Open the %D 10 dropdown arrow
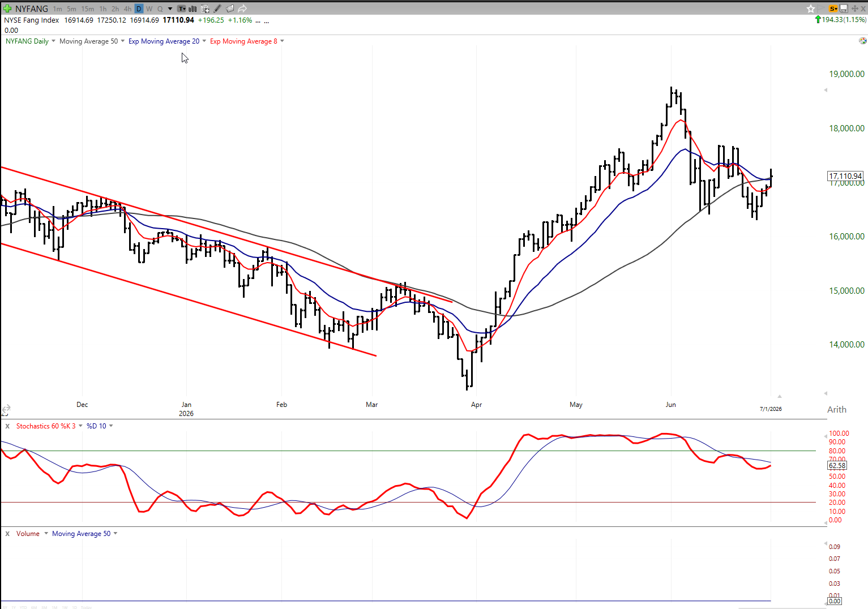This screenshot has width=868, height=609. pyautogui.click(x=111, y=426)
